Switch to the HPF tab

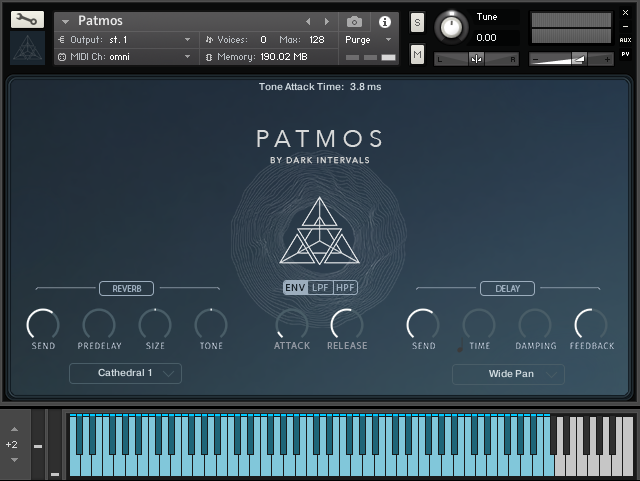pyautogui.click(x=345, y=288)
